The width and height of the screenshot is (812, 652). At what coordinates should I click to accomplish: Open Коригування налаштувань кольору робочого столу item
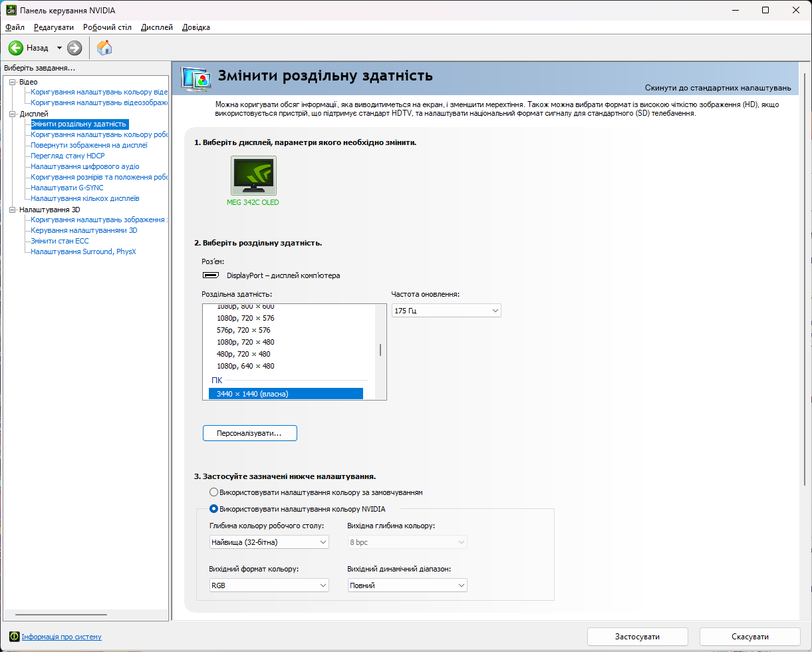coord(99,134)
